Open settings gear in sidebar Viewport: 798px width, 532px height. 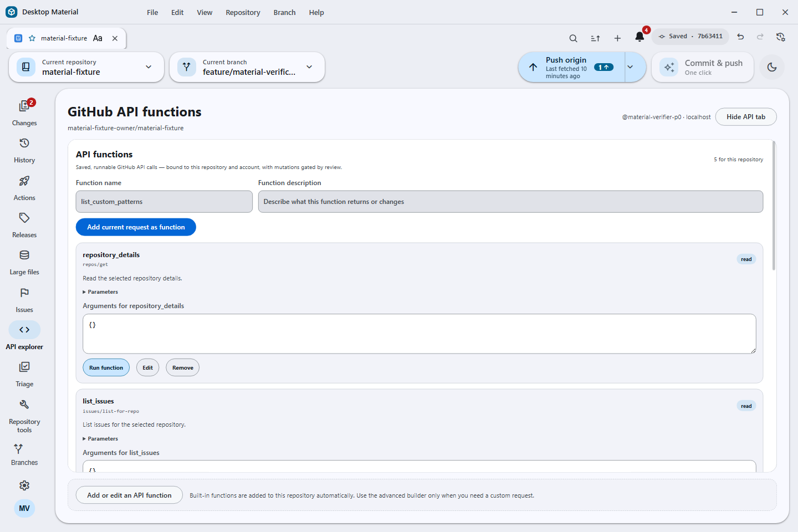point(24,485)
